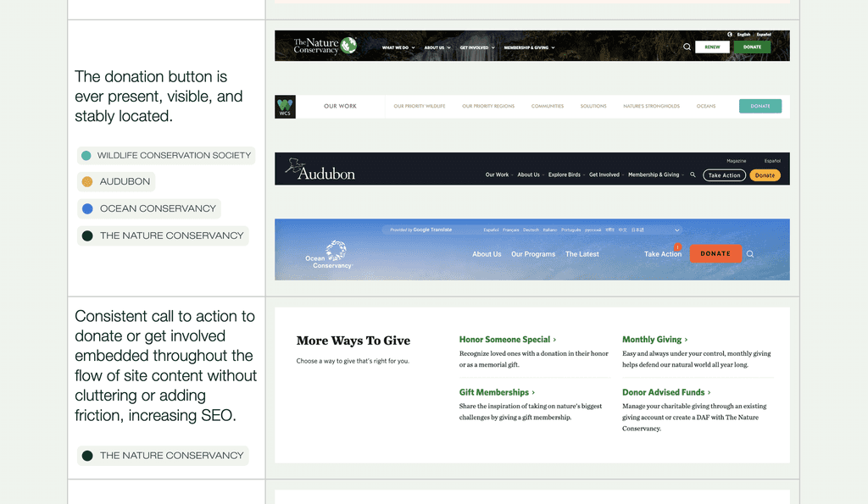Open Audubon's Magazine link
This screenshot has height=504, width=868.
point(737,161)
